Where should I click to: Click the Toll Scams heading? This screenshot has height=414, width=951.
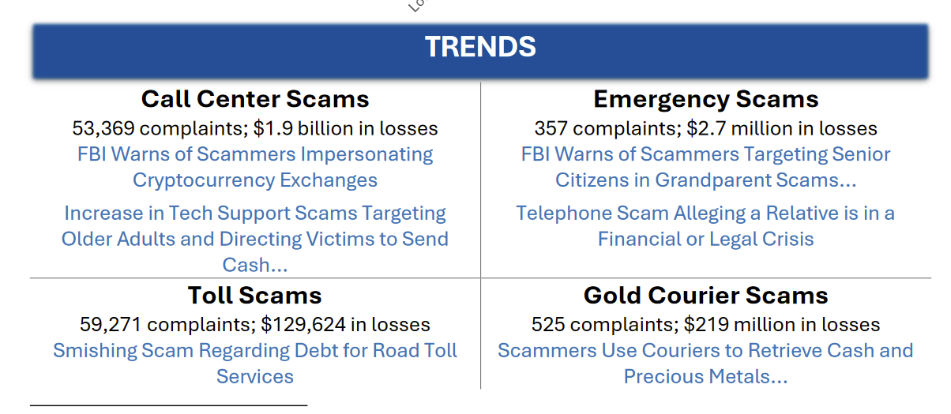[255, 296]
